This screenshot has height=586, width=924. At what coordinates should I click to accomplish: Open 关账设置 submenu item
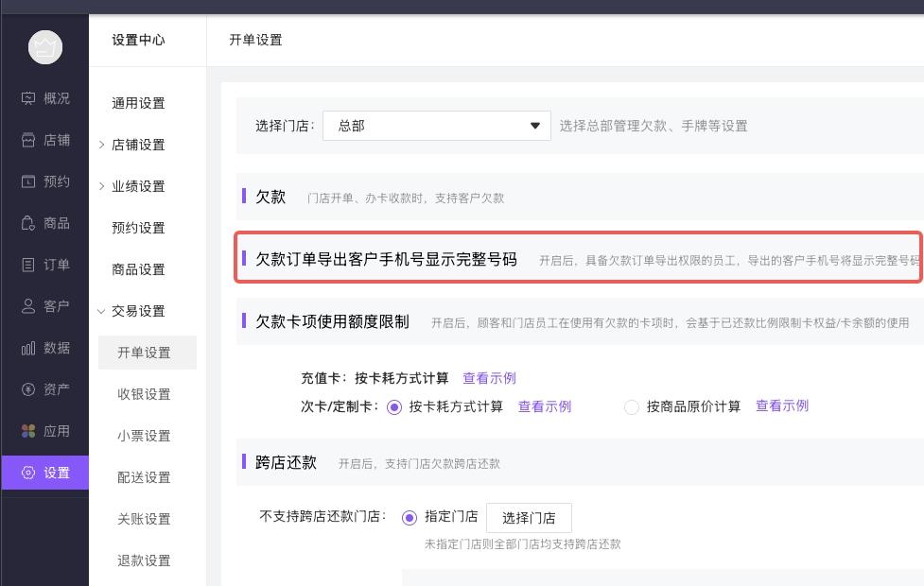(144, 519)
